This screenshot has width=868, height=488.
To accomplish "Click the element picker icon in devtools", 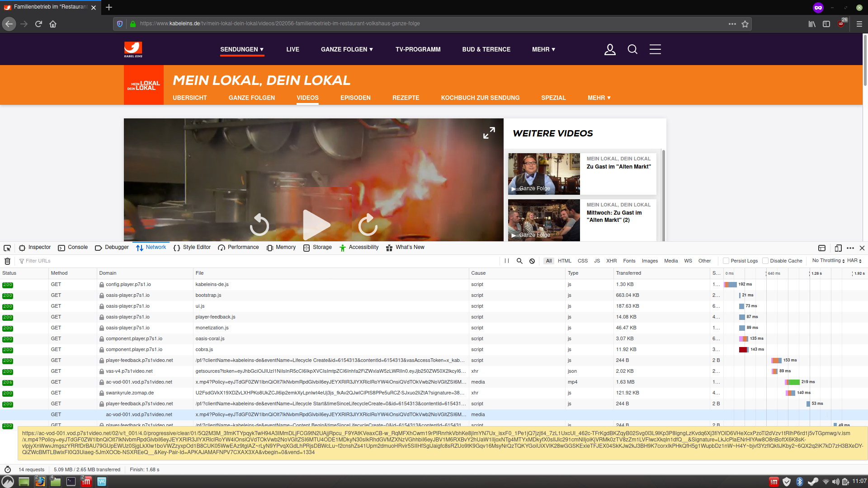I will coord(7,248).
